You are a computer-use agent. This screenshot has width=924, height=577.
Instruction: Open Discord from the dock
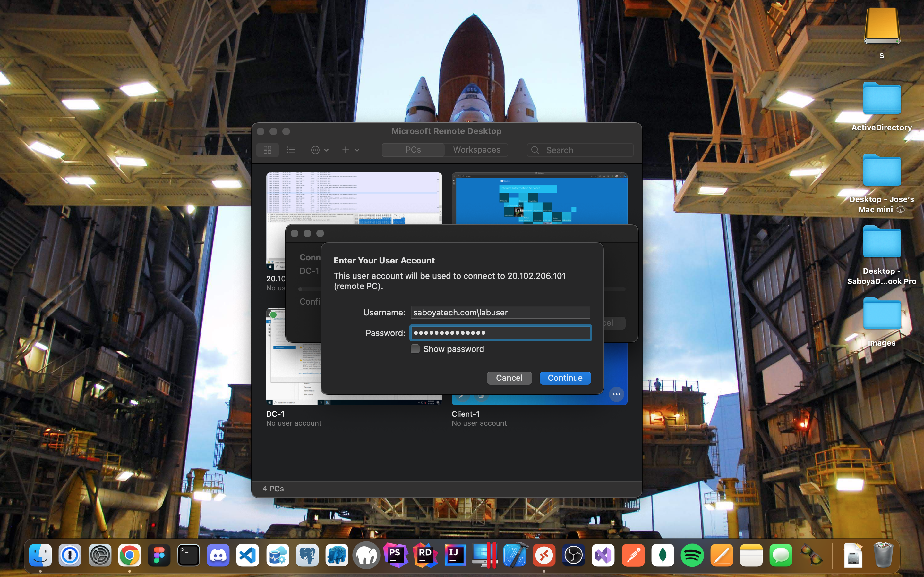218,555
